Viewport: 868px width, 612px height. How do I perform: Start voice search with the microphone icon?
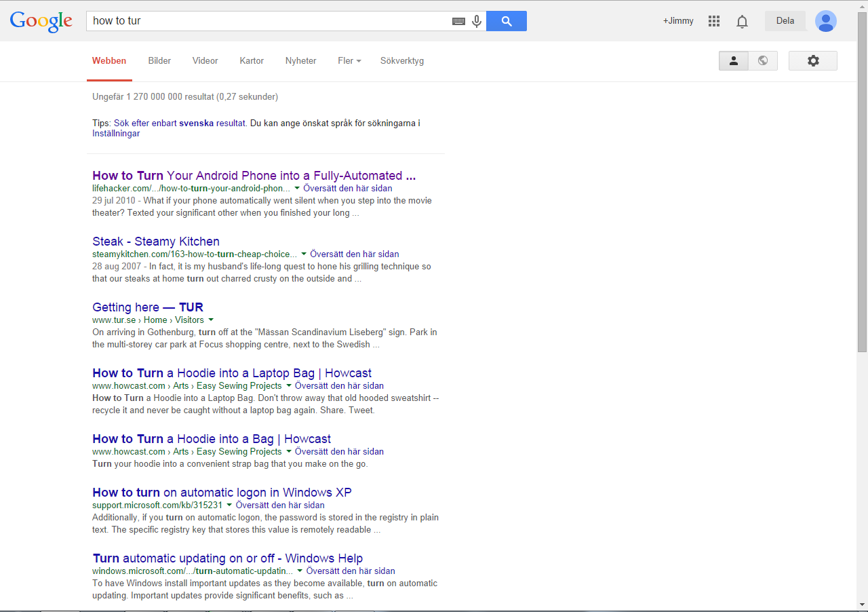(477, 21)
